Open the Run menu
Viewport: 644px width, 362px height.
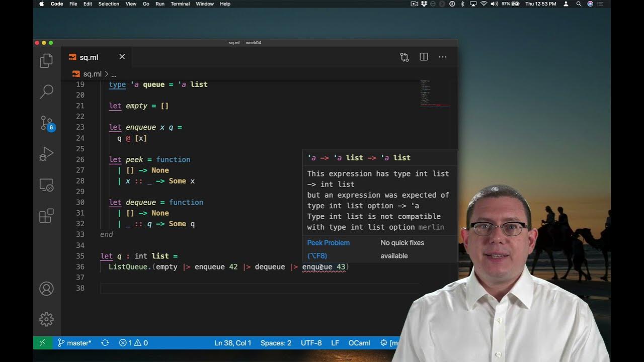(160, 4)
